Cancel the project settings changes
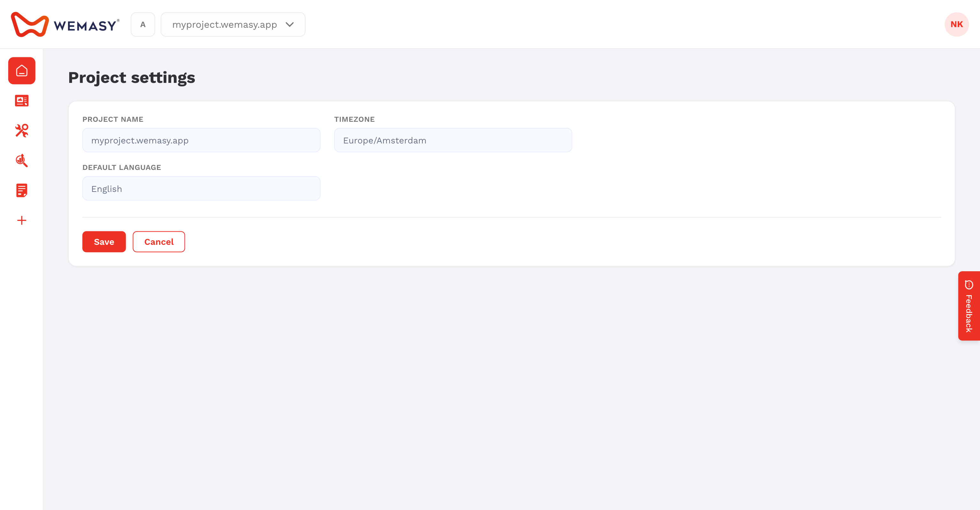 coord(159,242)
